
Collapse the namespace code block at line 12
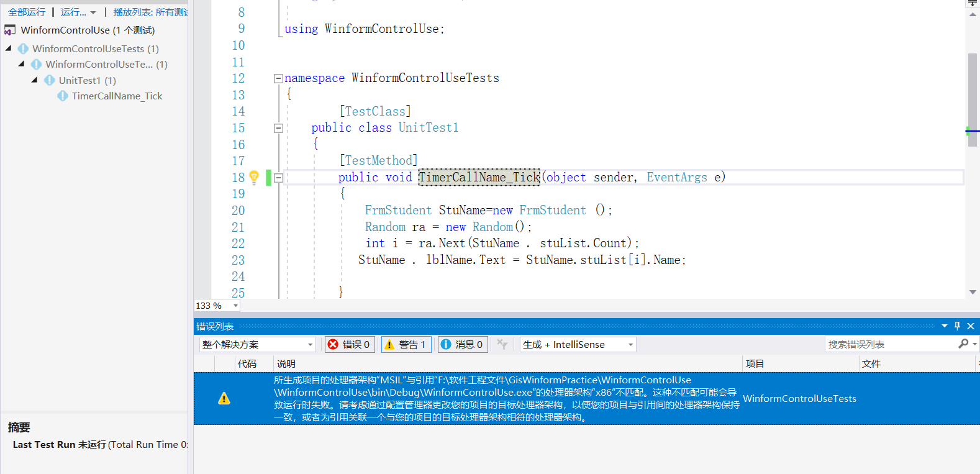pyautogui.click(x=278, y=78)
